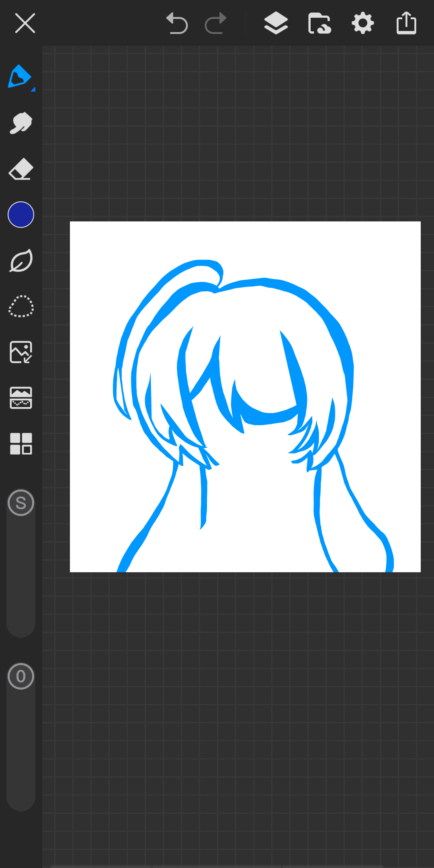Tap the leaf-shaped tool icon

click(x=21, y=261)
